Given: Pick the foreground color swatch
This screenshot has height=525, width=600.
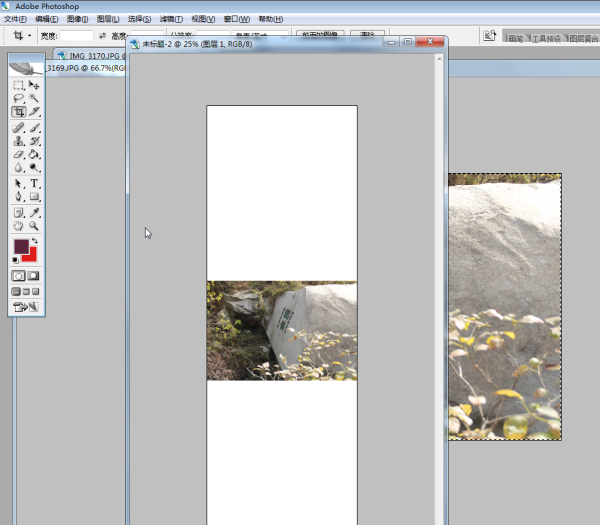Looking at the screenshot, I should 21,246.
